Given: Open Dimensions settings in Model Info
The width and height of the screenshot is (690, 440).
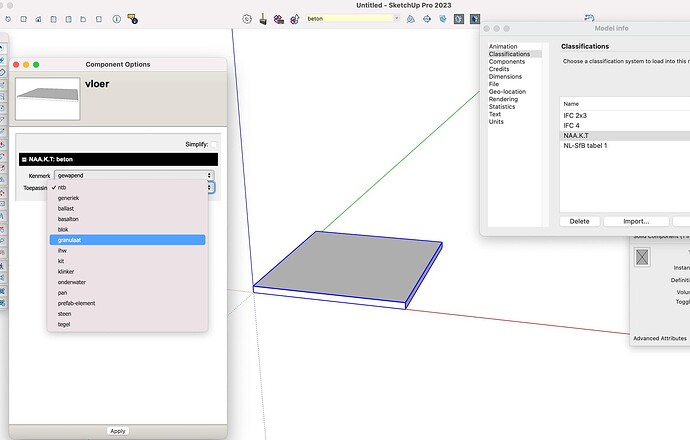Looking at the screenshot, I should pyautogui.click(x=505, y=77).
